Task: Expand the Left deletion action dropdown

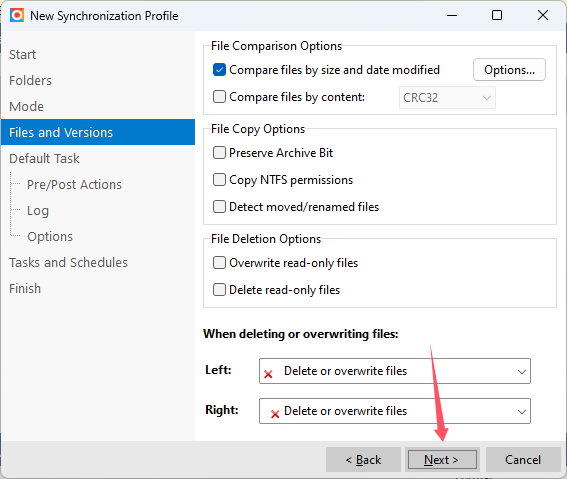Action: point(395,371)
